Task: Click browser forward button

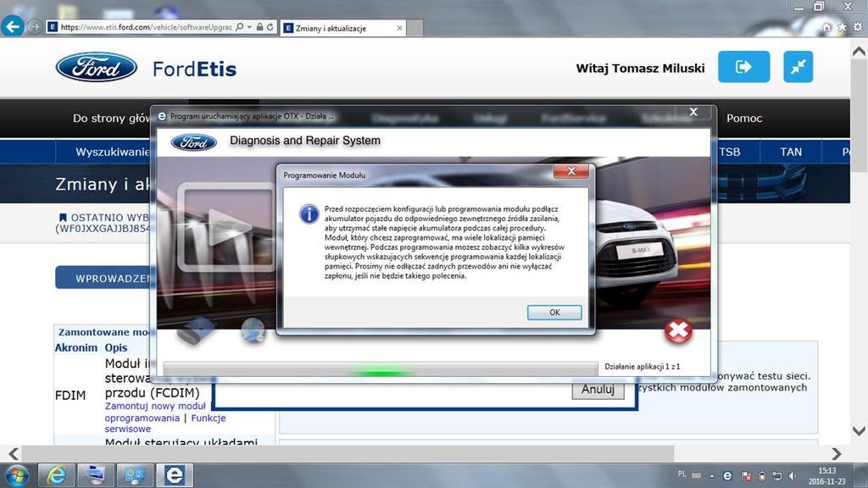Action: click(34, 26)
